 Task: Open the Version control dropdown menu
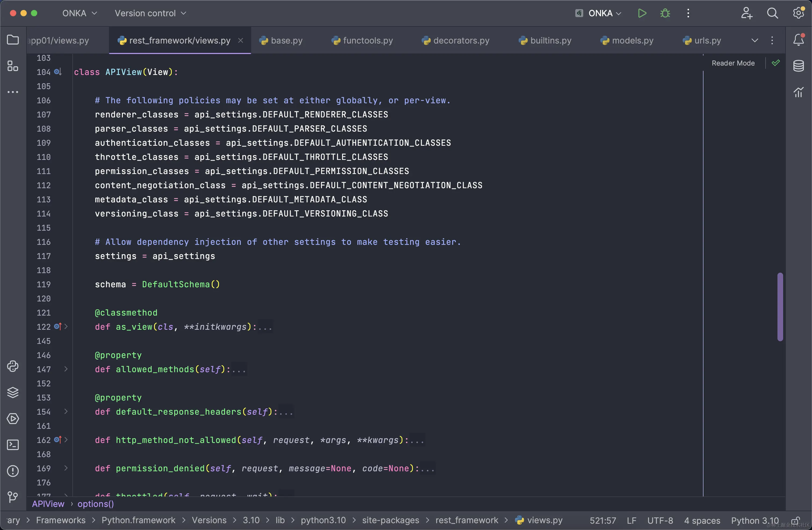[x=150, y=13]
